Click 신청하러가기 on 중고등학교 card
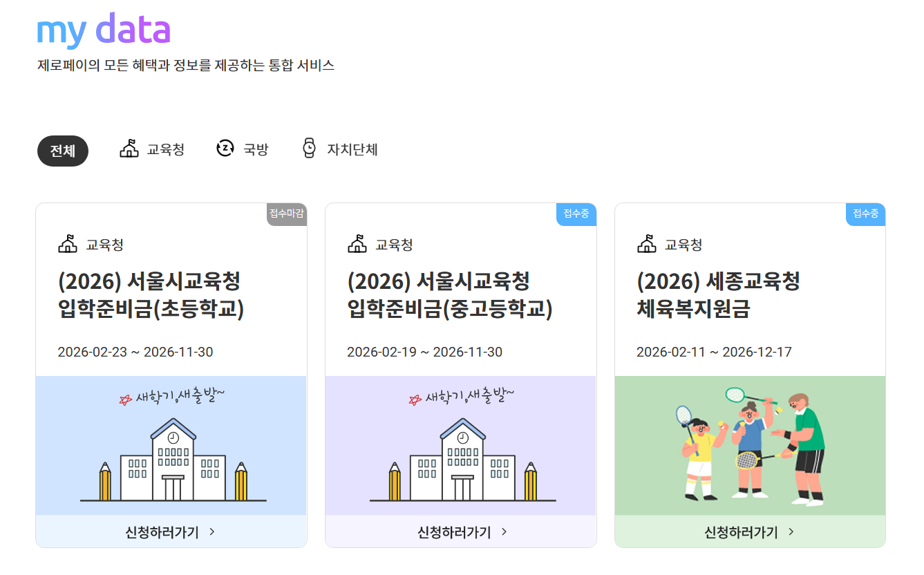This screenshot has height=575, width=924. (x=461, y=532)
